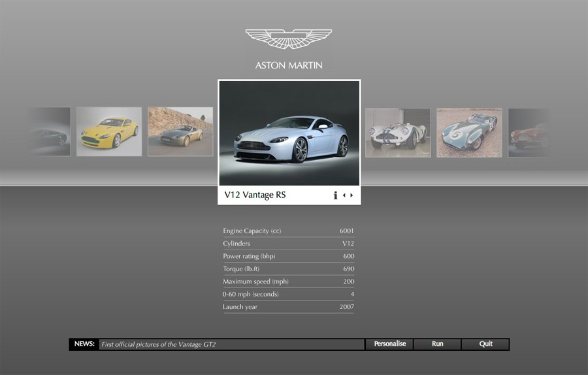This screenshot has height=375, width=588.
Task: Pick the green number 5 race car thumbnail
Action: pos(469,132)
